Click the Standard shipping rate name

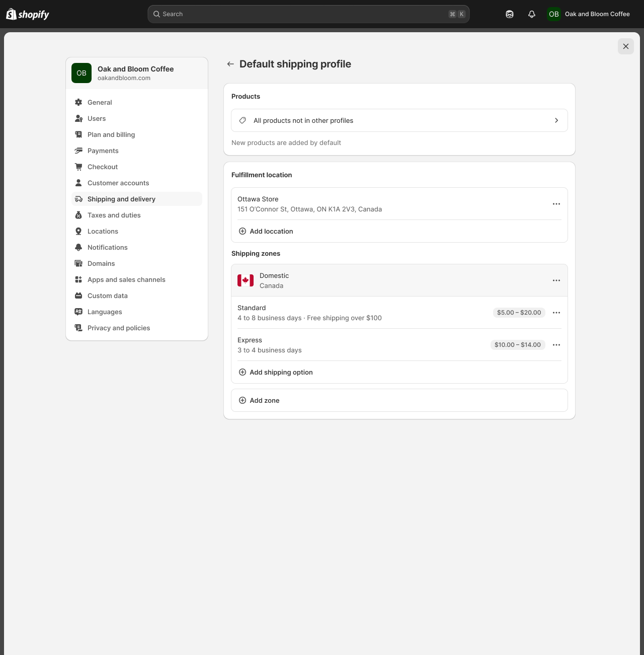[x=252, y=308]
